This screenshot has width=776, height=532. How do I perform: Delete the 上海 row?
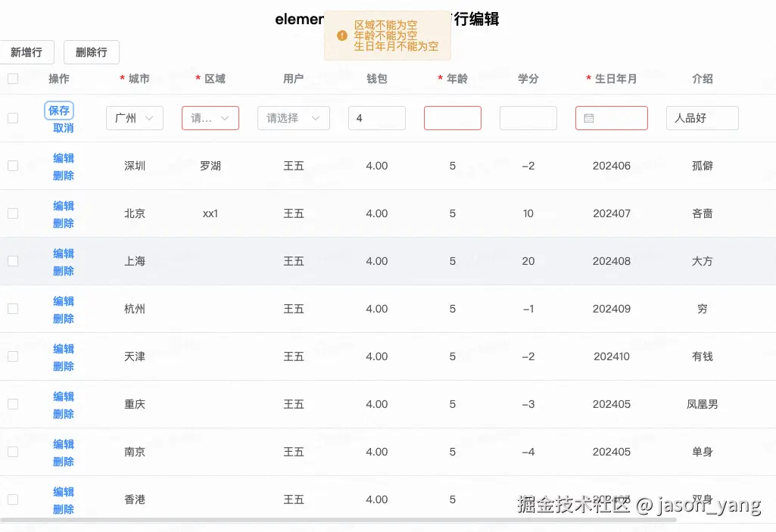[x=64, y=271]
